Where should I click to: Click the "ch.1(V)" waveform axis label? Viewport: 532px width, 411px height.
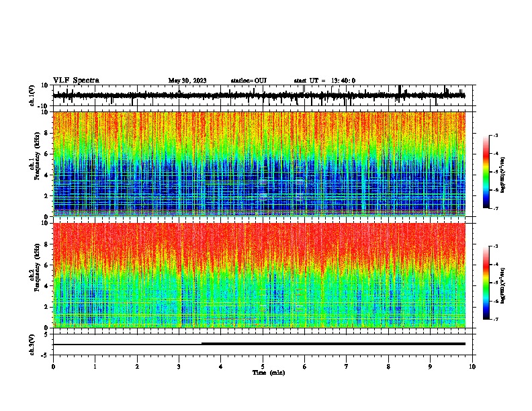click(x=32, y=95)
